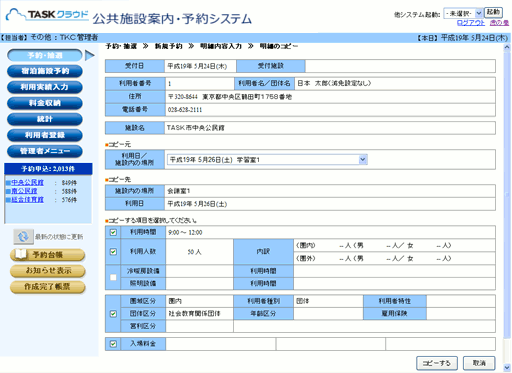Click the 849件 count
The height and width of the screenshot is (373, 512).
(69, 183)
